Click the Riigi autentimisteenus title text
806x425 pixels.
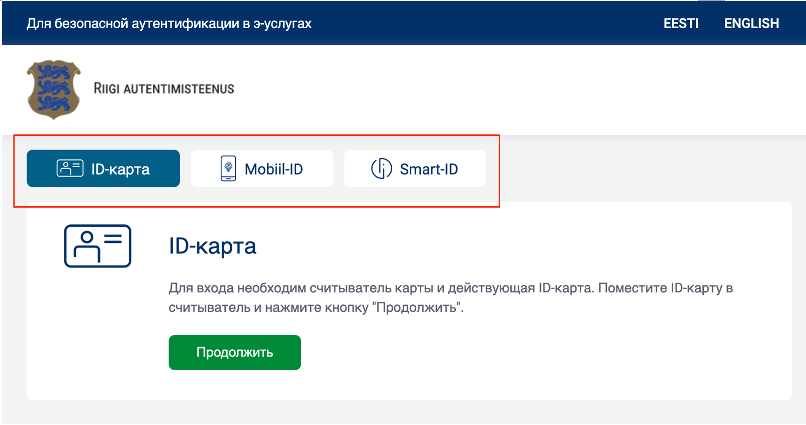pos(164,88)
